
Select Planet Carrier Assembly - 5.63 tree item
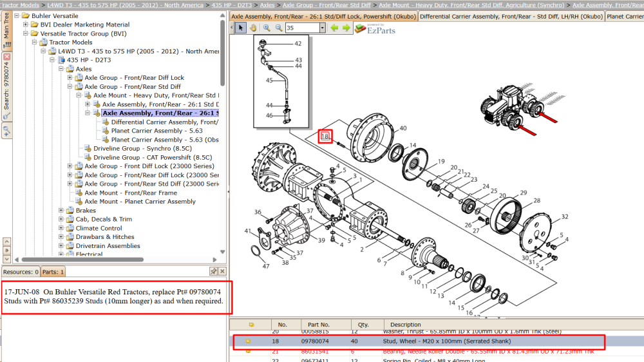156,131
